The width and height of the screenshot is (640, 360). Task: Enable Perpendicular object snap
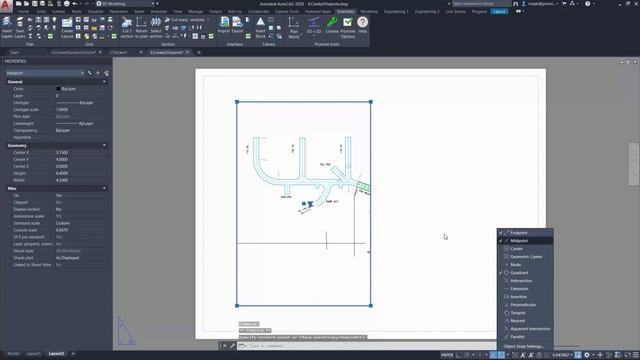click(525, 305)
